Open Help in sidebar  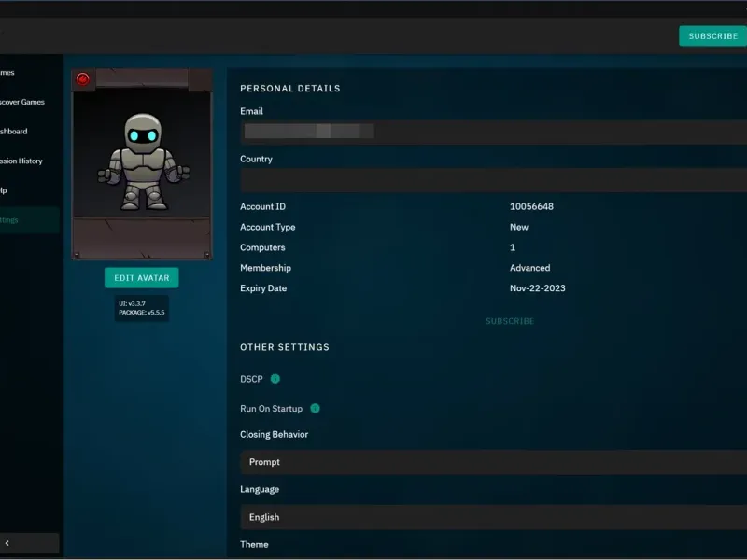4,190
